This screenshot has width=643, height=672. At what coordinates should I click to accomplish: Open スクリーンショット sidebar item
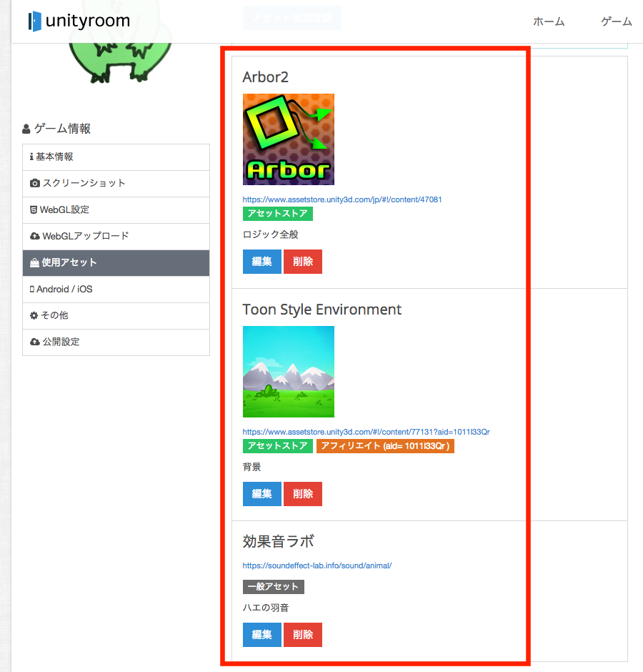pyautogui.click(x=116, y=184)
